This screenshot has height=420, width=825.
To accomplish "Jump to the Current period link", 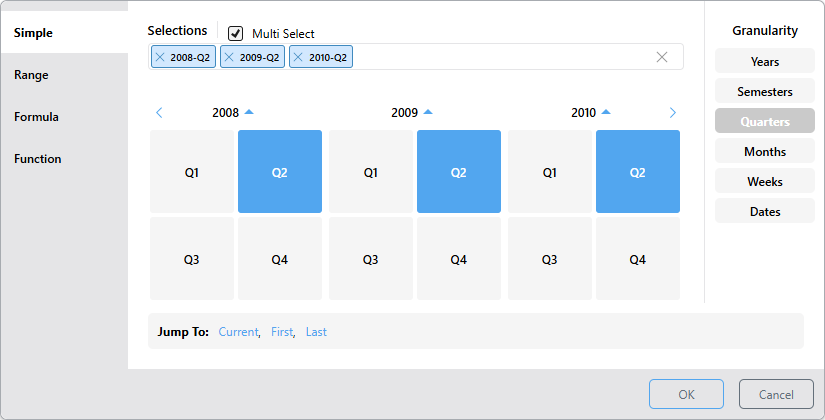I will click(238, 332).
